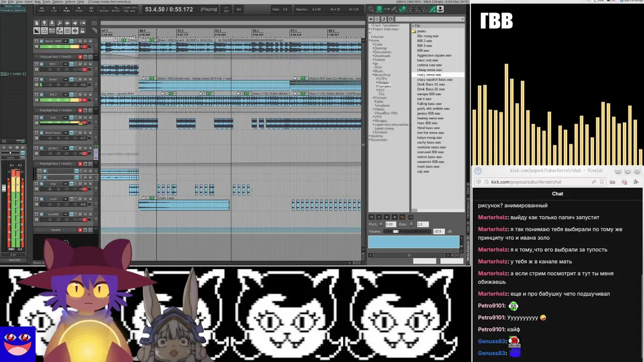
Task: Click the kick.com chat address bar
Action: tap(541, 182)
